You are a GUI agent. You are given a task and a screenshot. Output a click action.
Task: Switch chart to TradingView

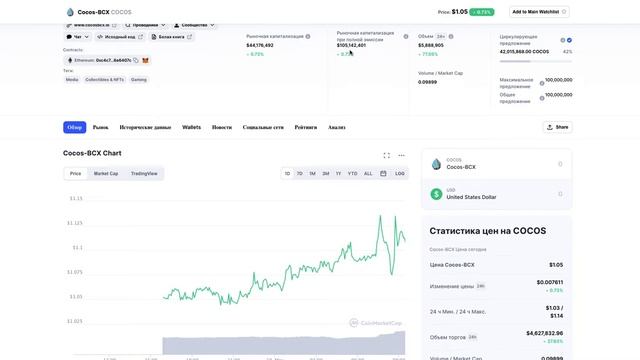[x=144, y=173]
